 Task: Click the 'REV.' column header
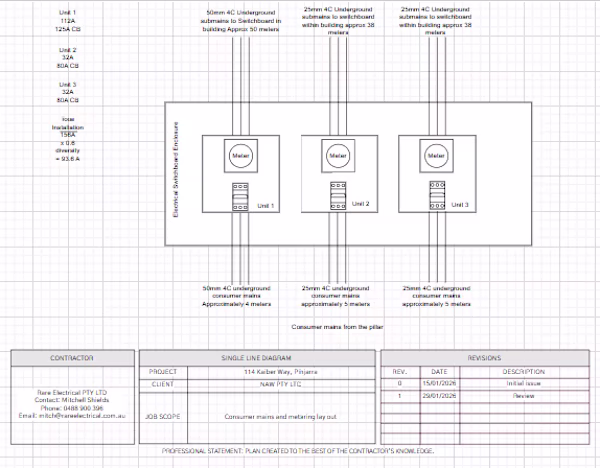(400, 372)
